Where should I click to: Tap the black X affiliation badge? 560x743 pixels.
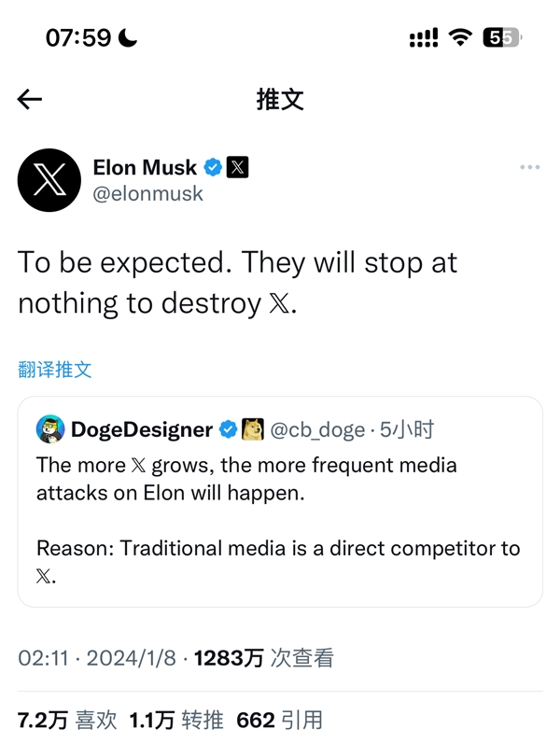238,168
